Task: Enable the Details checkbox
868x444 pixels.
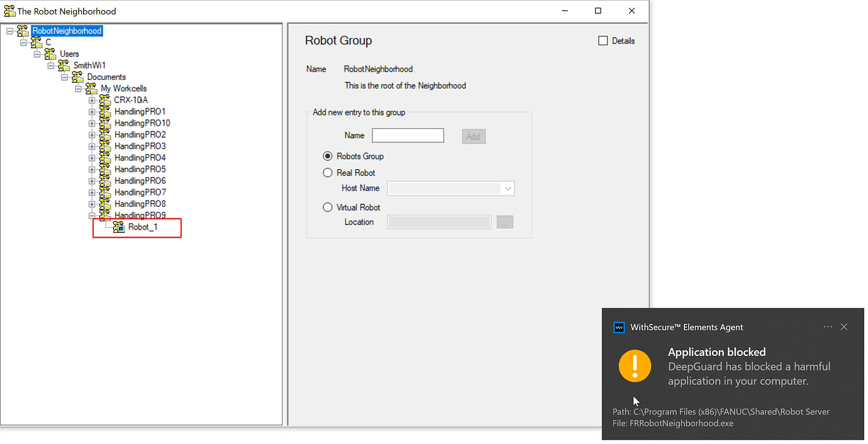Action: 603,41
